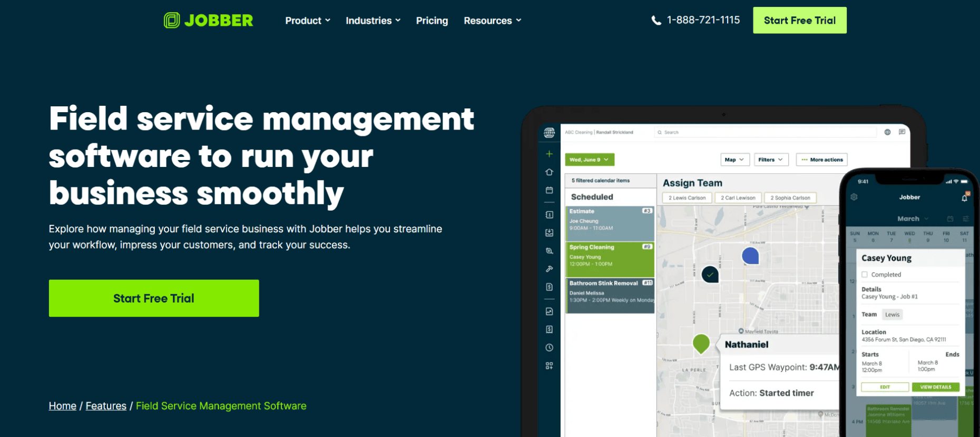Click the phone handset icon beside 1-888-721-1115
980x437 pixels.
(656, 21)
